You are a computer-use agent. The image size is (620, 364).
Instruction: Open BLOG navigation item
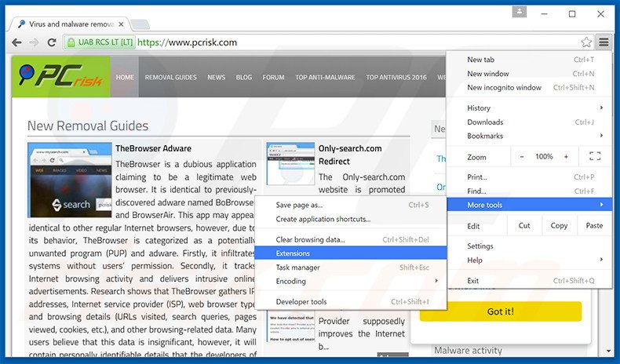pos(243,77)
